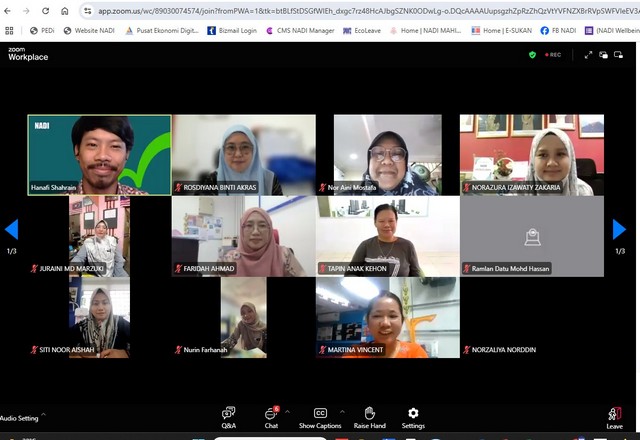The width and height of the screenshot is (640, 440).
Task: Open the CMS NADI Manager bookmark
Action: tap(300, 31)
